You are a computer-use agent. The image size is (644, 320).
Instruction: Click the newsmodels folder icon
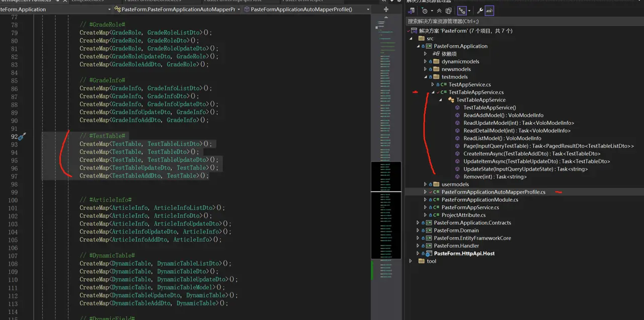tap(437, 69)
